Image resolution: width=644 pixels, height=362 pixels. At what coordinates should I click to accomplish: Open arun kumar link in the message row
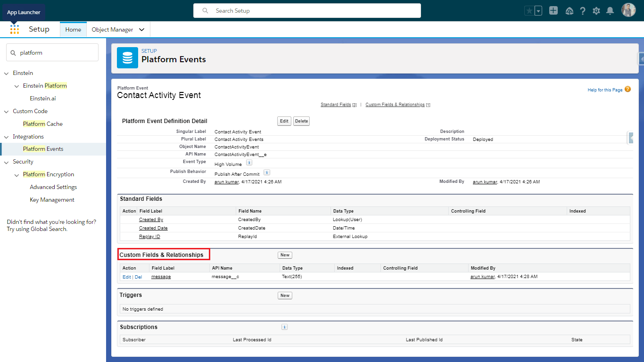click(482, 277)
